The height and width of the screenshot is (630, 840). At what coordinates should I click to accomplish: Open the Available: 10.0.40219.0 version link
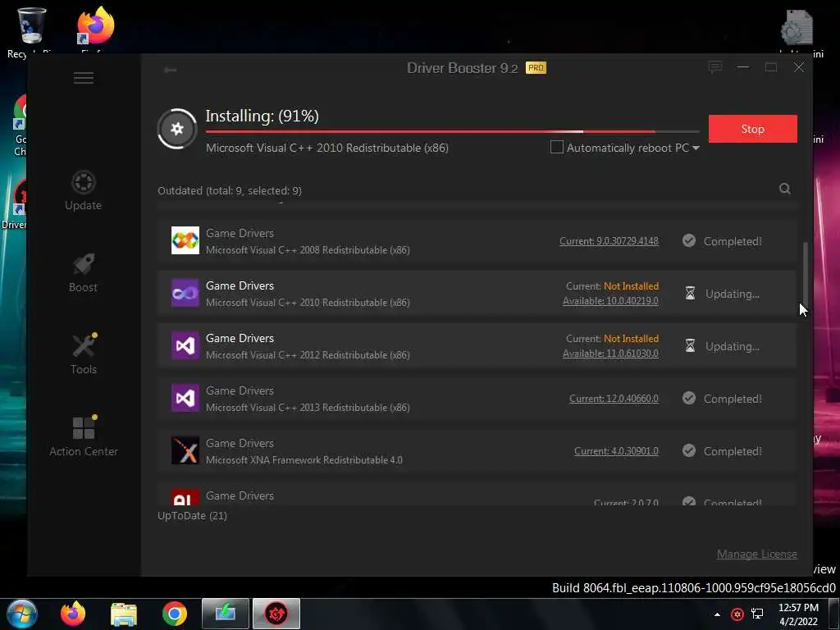coord(610,301)
